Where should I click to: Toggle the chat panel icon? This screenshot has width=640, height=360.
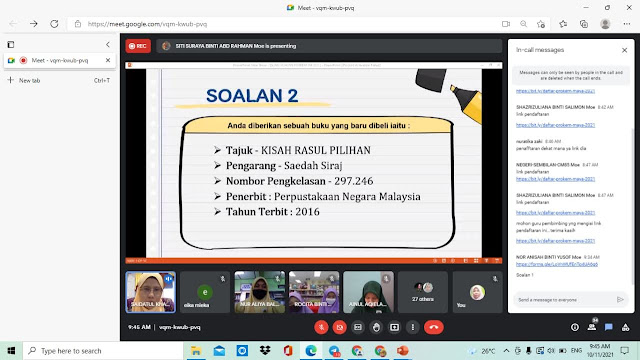[x=609, y=327]
